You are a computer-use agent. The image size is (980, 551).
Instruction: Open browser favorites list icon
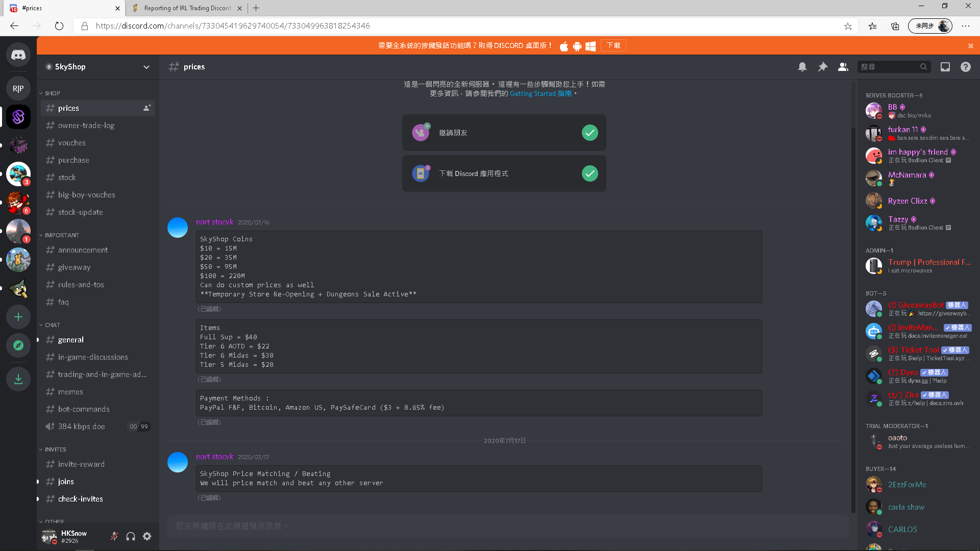[873, 26]
